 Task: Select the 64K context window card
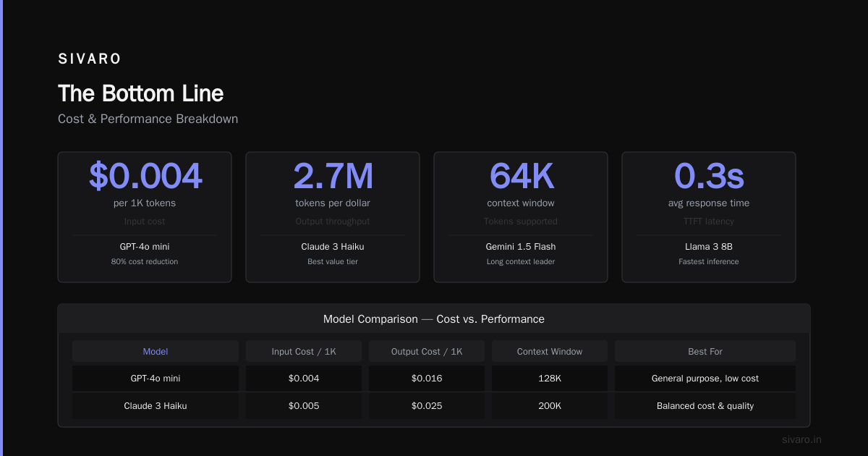tap(521, 217)
